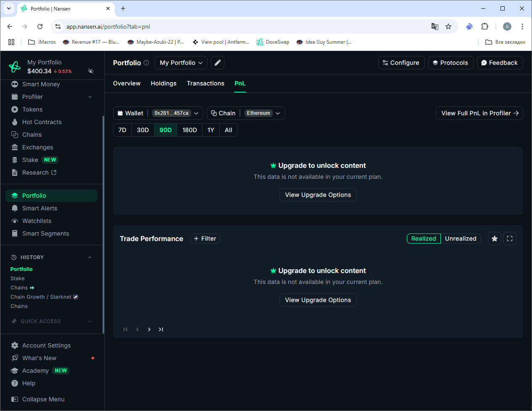532x411 pixels.
Task: Go to previous page of table
Action: 137,329
